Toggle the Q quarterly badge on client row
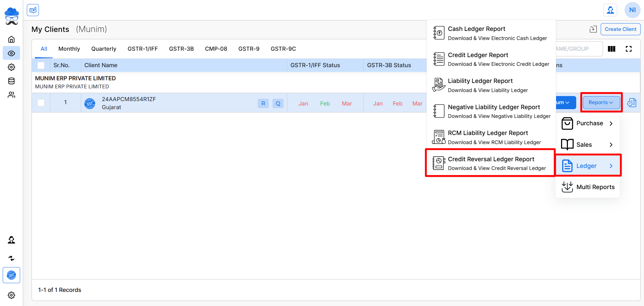The image size is (644, 306). click(x=278, y=103)
